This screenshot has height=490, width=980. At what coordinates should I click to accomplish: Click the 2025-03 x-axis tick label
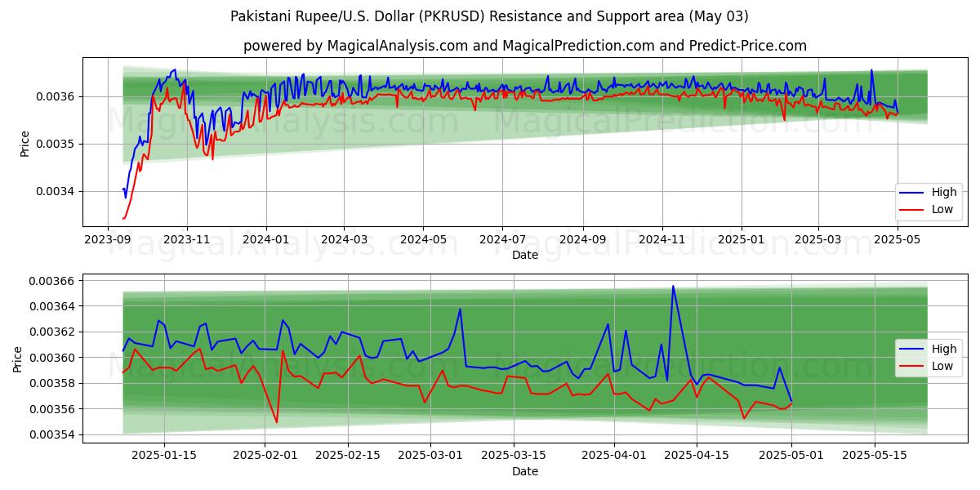click(x=817, y=238)
